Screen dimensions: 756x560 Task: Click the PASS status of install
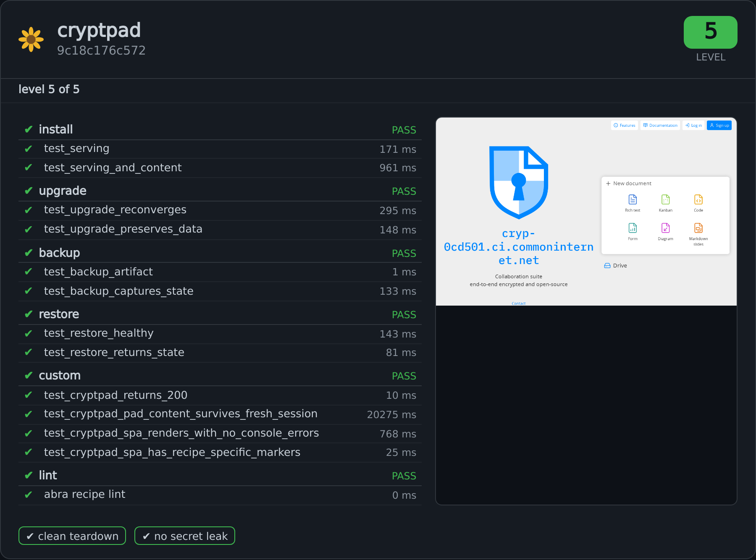[x=404, y=130]
